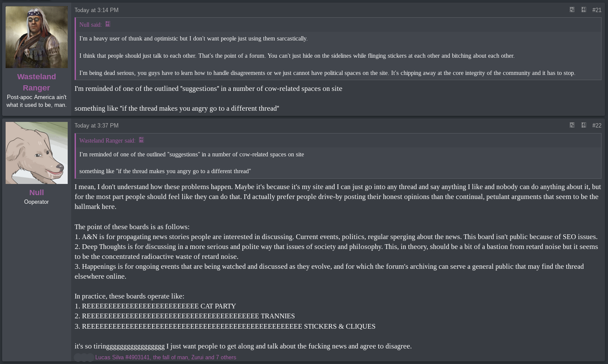Click the reaction icons under Null's post

tap(84, 358)
